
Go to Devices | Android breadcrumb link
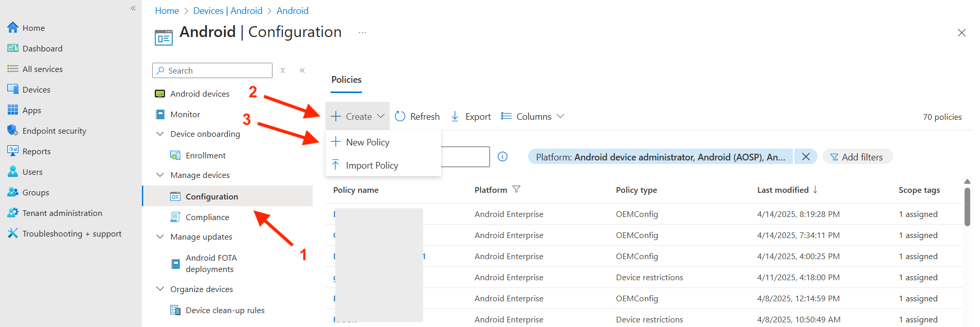point(228,11)
